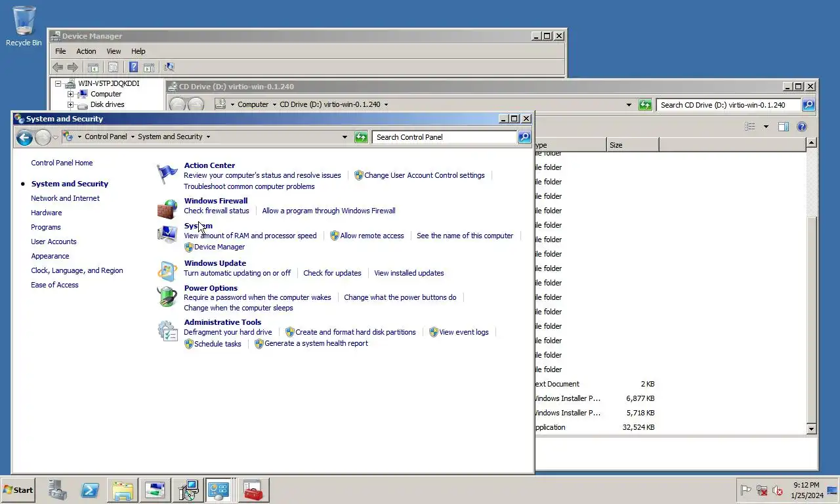The image size is (840, 504).
Task: Open Control Panel breadcrumb dropdown arrow
Action: 133,137
